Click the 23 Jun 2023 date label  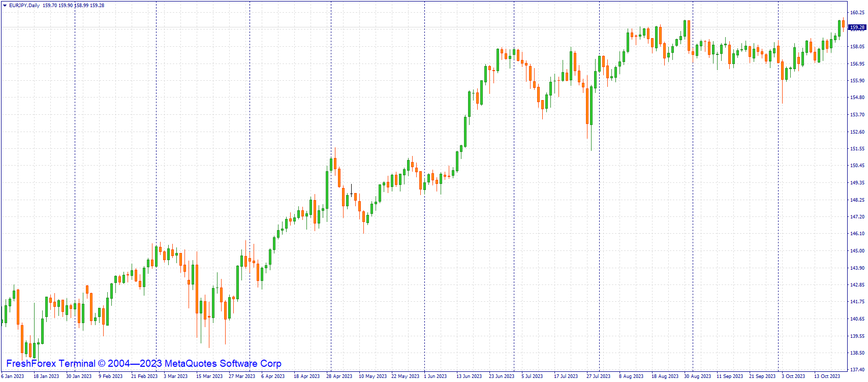point(502,376)
